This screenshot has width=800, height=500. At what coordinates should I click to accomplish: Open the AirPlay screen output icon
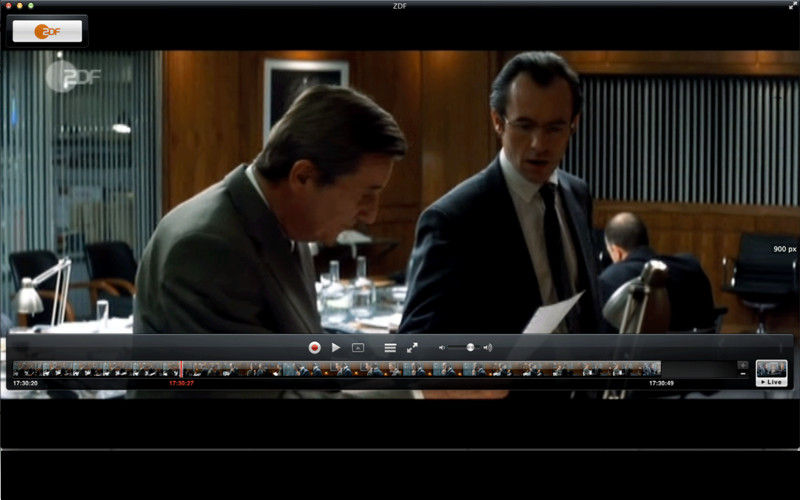358,347
